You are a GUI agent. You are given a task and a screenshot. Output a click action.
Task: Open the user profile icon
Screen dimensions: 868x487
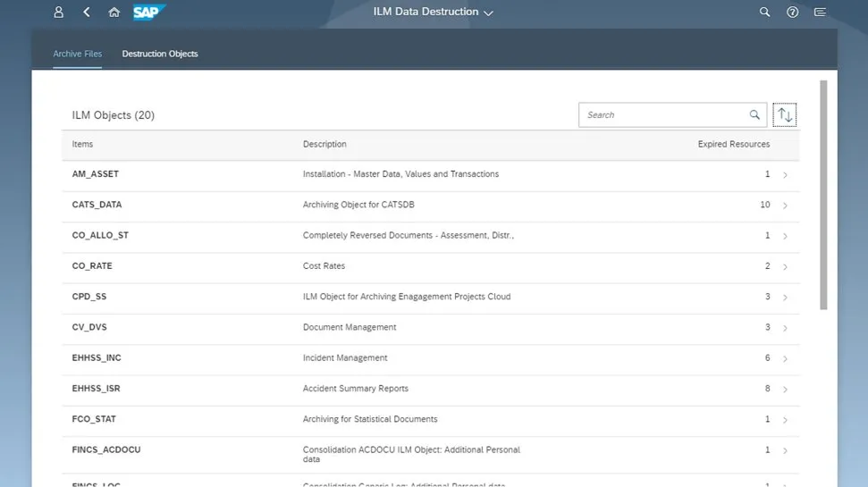(x=59, y=13)
